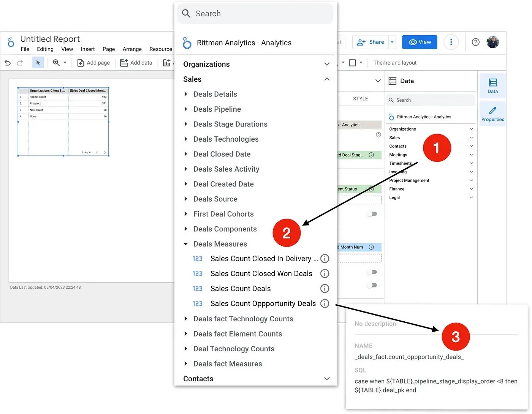The width and height of the screenshot is (532, 414).
Task: Open the Properties panel icon
Action: pos(492,113)
